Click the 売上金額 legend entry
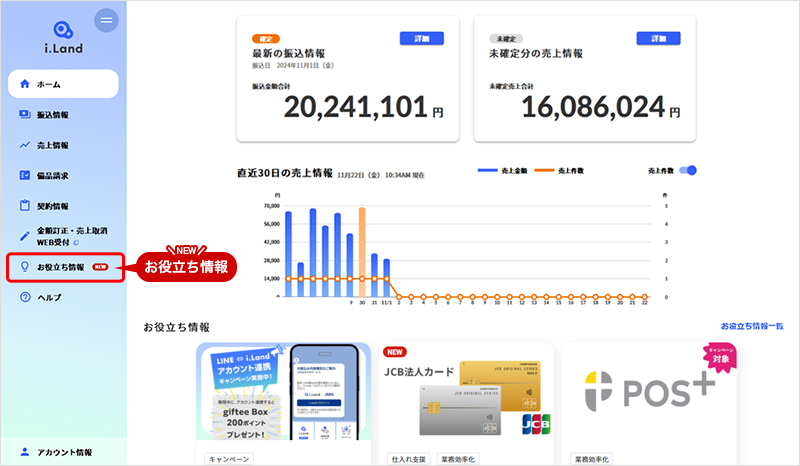This screenshot has height=466, width=800. coord(503,170)
